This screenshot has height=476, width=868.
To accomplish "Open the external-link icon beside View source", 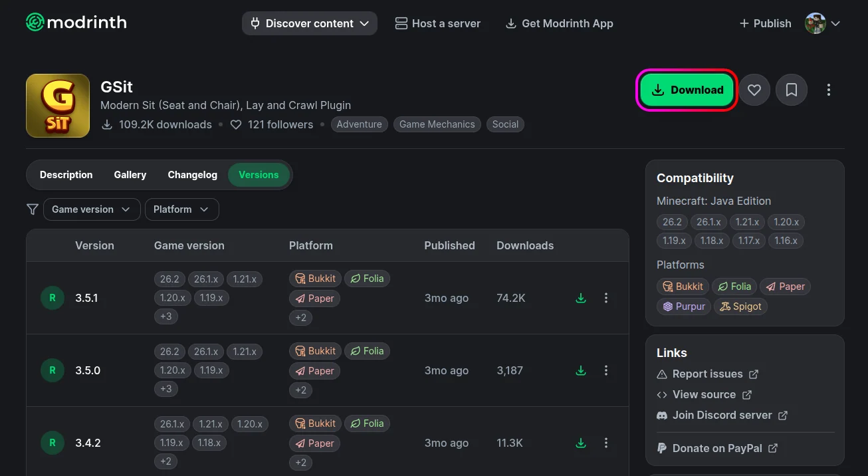I will pos(747,395).
